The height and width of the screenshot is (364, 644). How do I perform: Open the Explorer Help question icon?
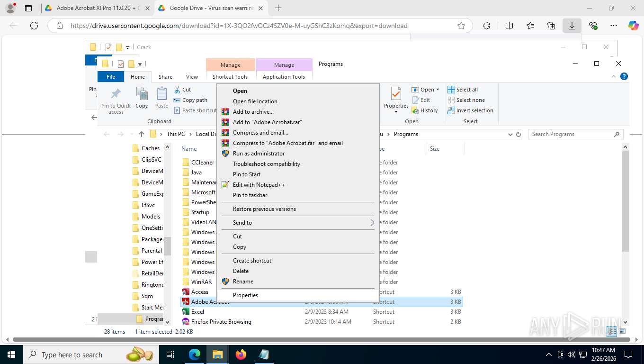pos(624,76)
